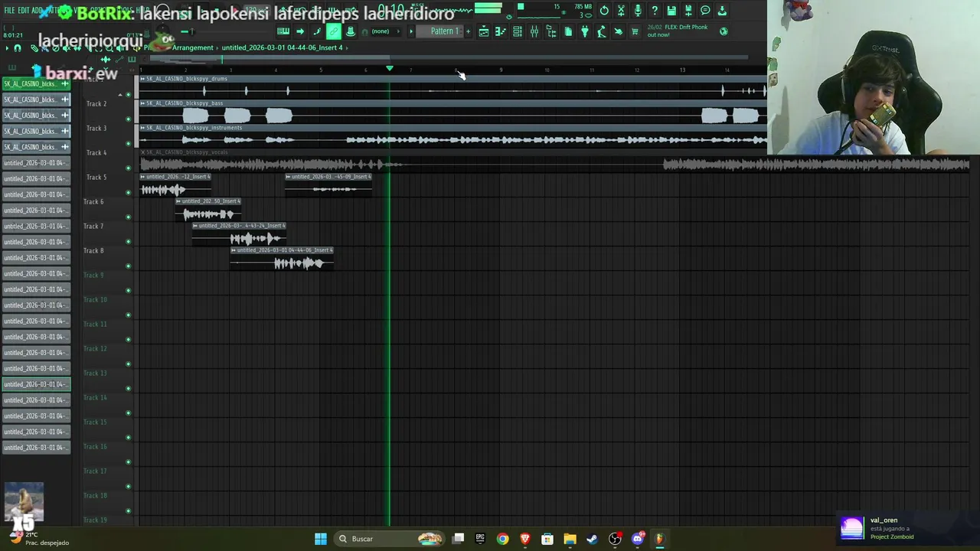Open the plugin picker plug icon

[585, 31]
